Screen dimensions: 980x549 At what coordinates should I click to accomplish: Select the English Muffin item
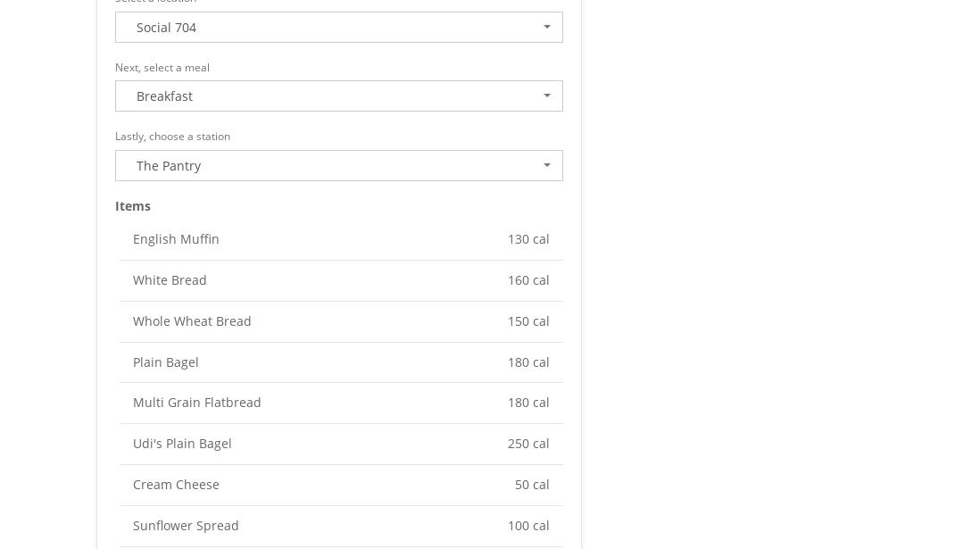176,239
